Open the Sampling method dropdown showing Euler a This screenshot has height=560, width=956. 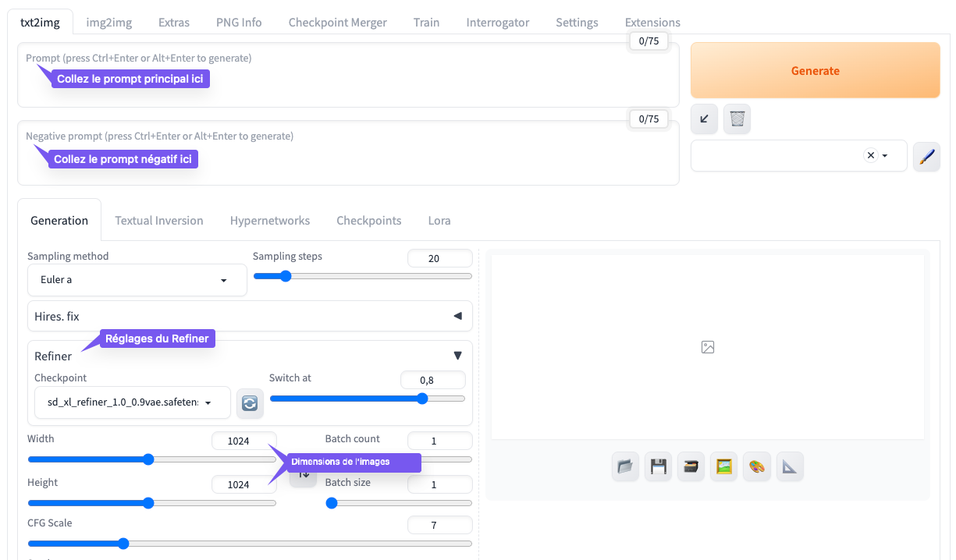tap(137, 280)
